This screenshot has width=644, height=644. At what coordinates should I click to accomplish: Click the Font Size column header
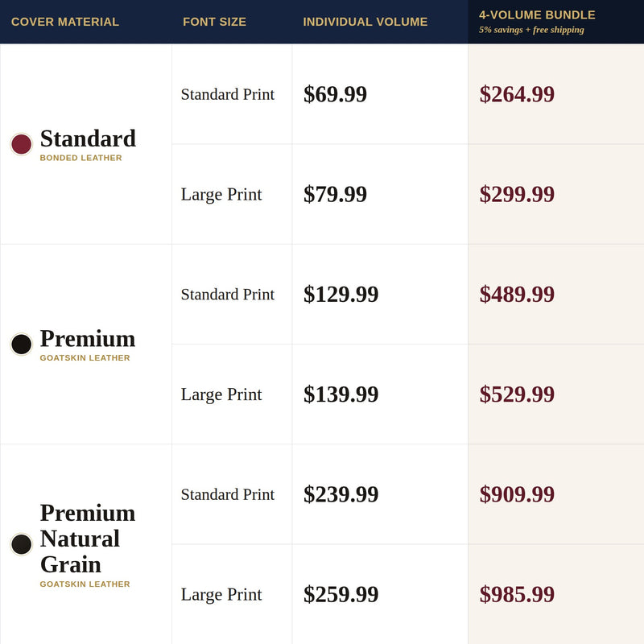pyautogui.click(x=214, y=22)
